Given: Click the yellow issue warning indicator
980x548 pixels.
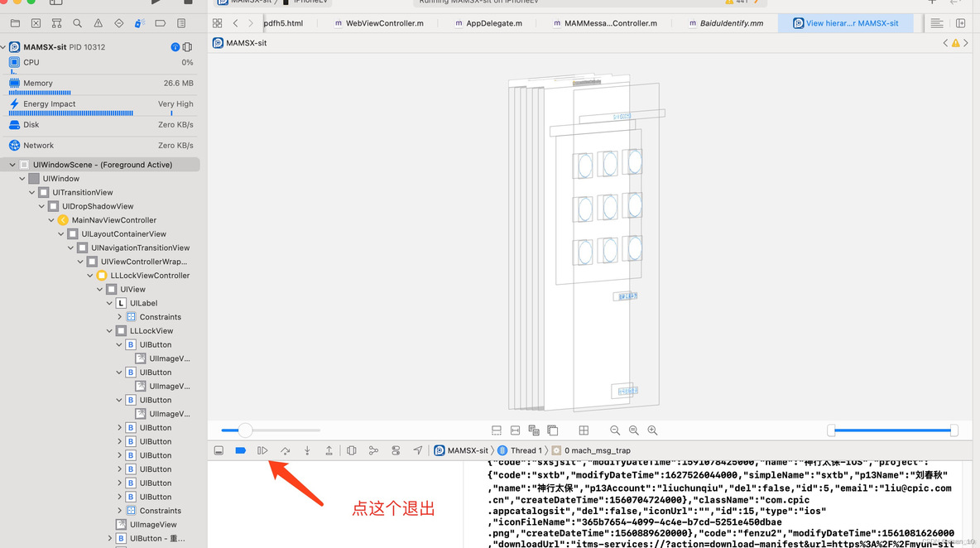Looking at the screenshot, I should click(x=956, y=43).
